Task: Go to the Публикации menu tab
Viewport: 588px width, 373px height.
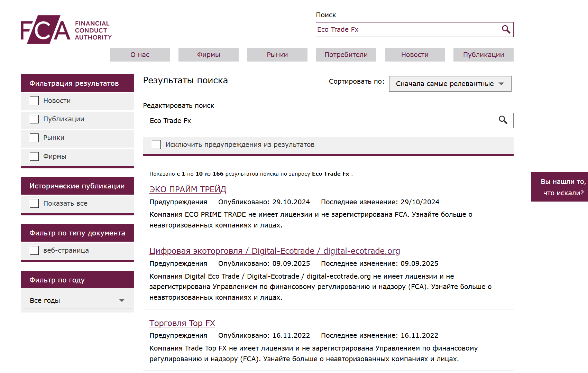Action: 483,55
